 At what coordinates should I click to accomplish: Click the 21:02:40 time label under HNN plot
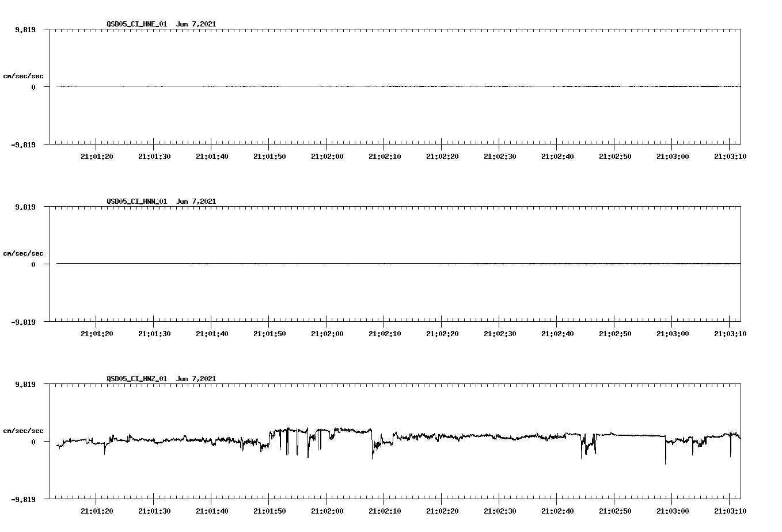pyautogui.click(x=557, y=334)
